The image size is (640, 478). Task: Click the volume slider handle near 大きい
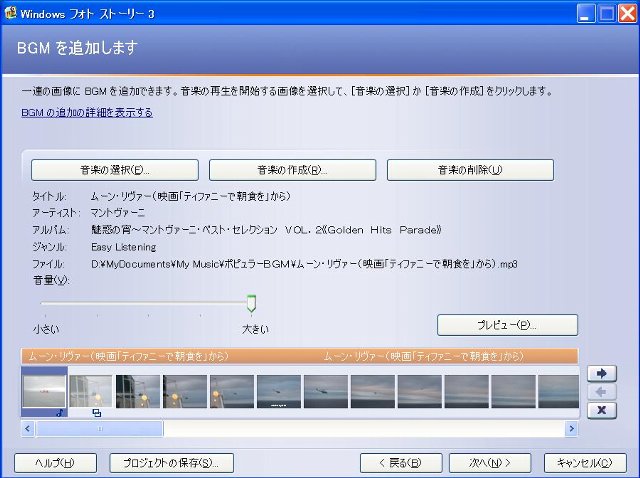click(x=251, y=303)
